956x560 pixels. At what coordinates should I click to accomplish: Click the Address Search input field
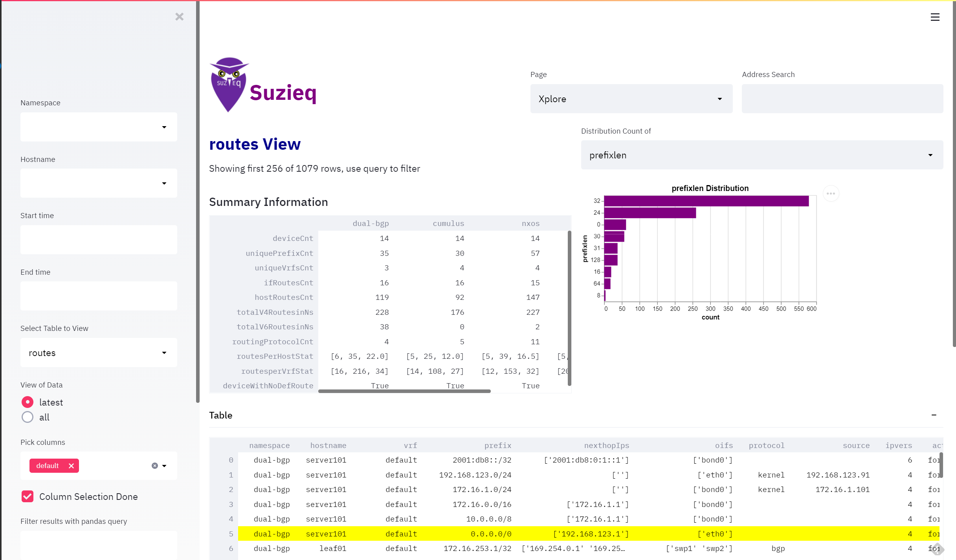click(842, 99)
